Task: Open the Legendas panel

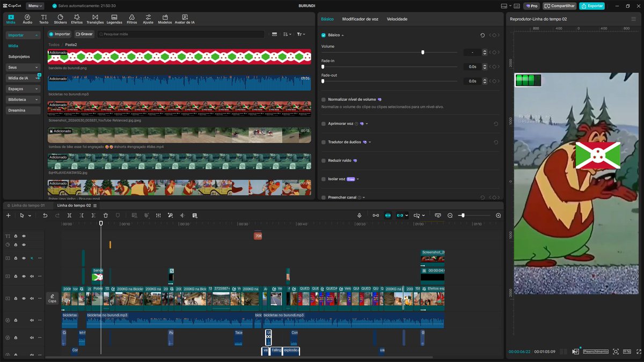Action: coord(114,19)
